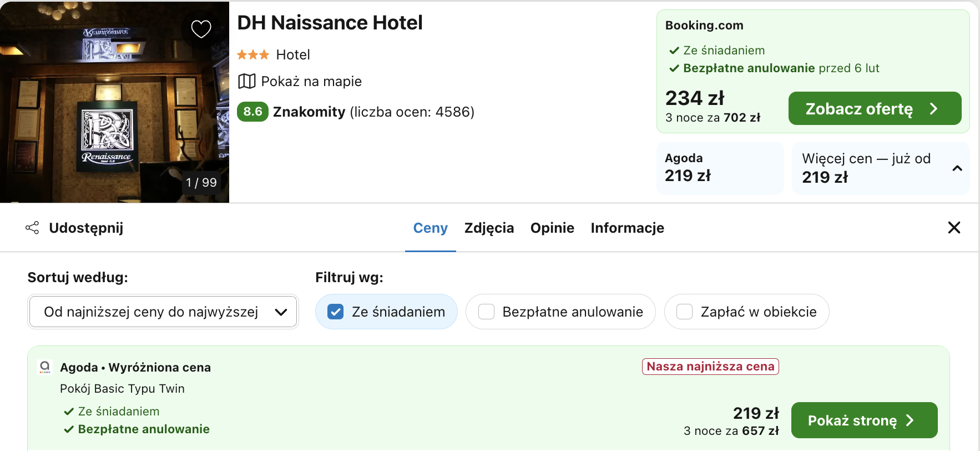Click arrow icon on Pokaż stronę button
The image size is (980, 451).
(910, 420)
